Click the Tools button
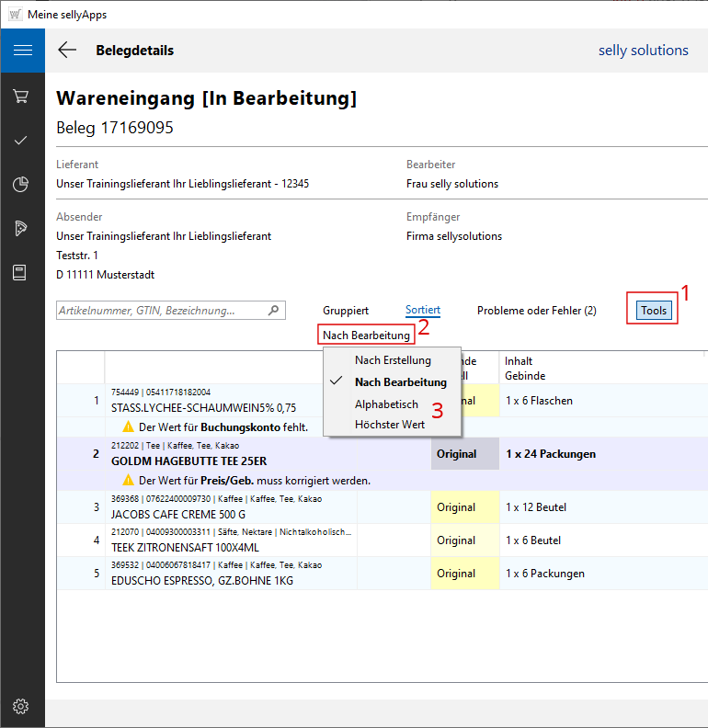708x728 pixels. click(x=654, y=311)
